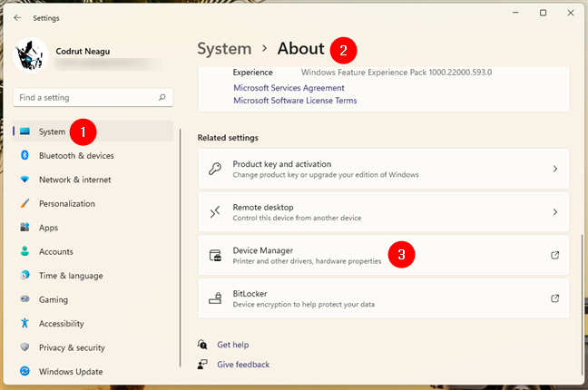Click the About heading
This screenshot has width=588, height=390.
pyautogui.click(x=300, y=49)
